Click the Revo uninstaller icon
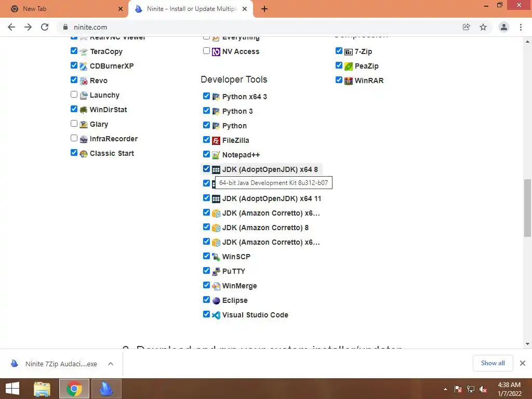532x399 pixels. click(x=84, y=81)
